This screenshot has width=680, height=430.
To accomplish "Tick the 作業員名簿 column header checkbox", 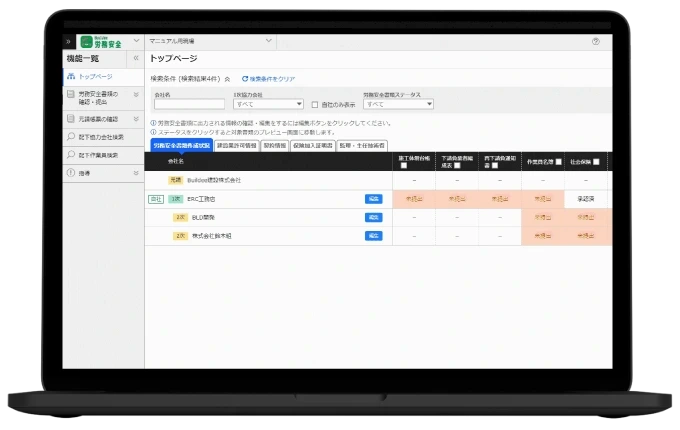I will (559, 162).
